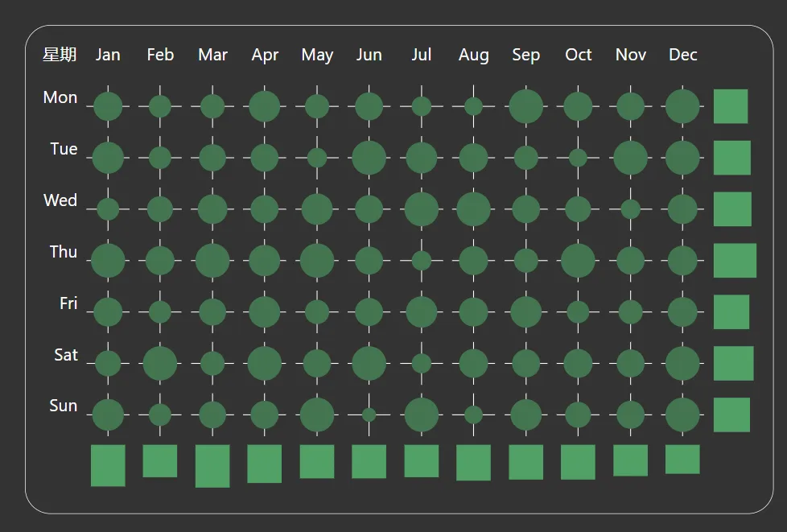Click the Jan column header label
The width and height of the screenshot is (787, 532).
pyautogui.click(x=108, y=55)
